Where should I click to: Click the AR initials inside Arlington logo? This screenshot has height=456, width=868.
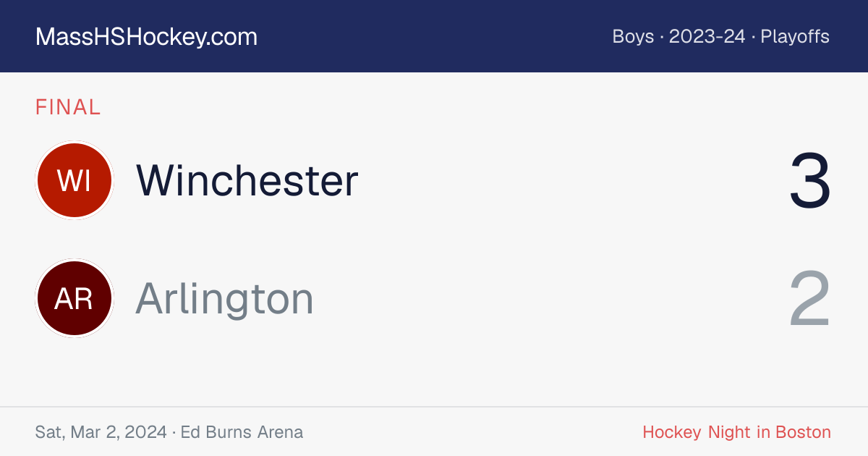click(75, 298)
